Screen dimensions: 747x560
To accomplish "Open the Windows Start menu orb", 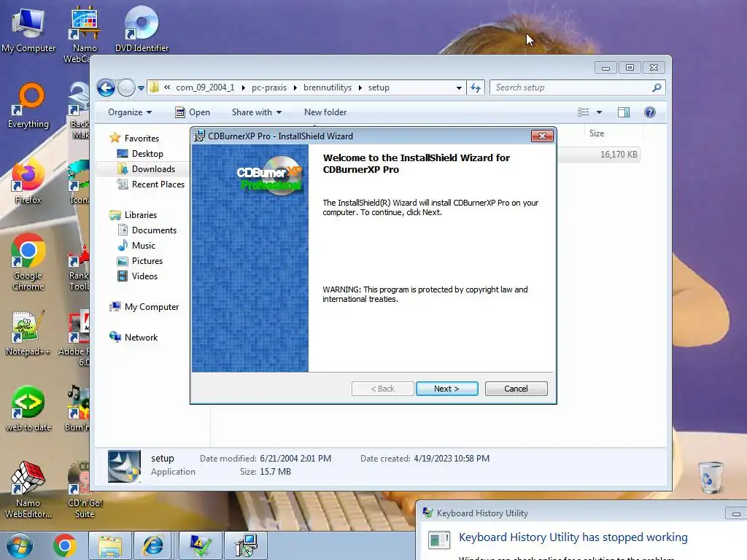I will [19, 545].
